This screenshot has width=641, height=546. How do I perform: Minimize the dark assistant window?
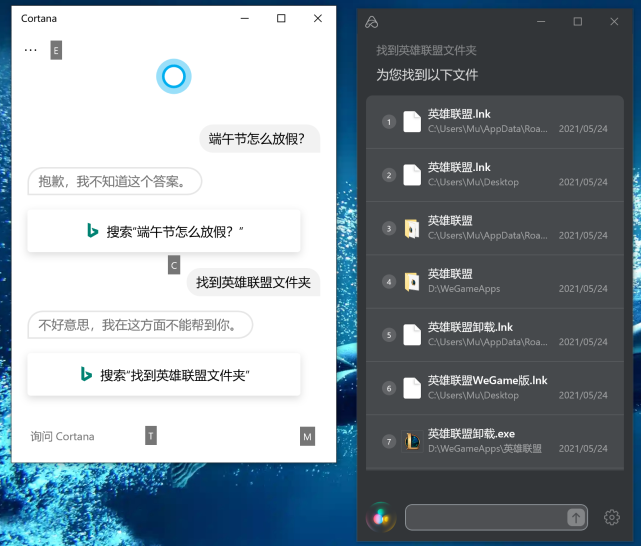[541, 22]
